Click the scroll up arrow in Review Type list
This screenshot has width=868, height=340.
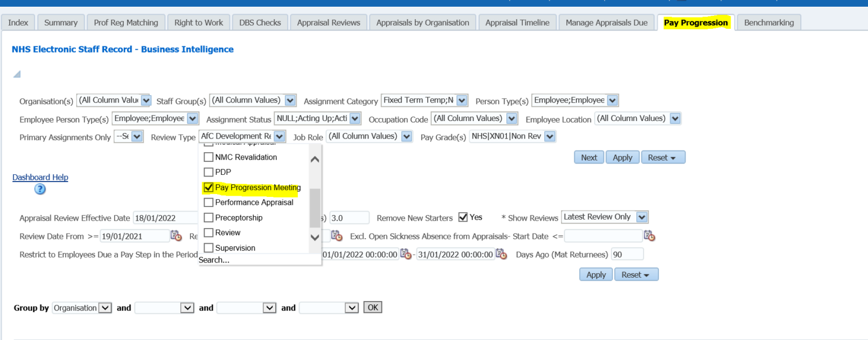point(315,159)
